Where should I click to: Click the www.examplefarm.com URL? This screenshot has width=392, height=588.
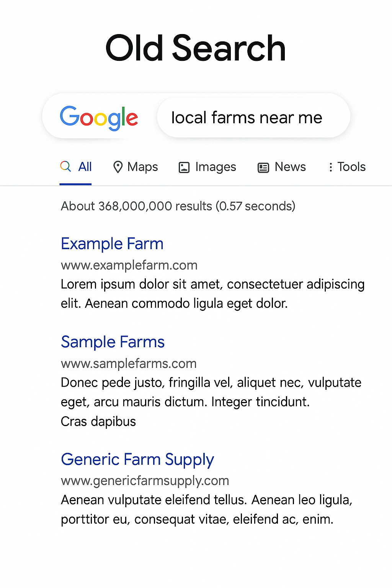pyautogui.click(x=129, y=265)
